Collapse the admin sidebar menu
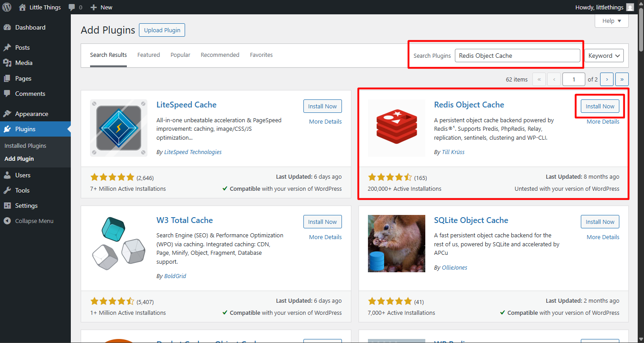644x343 pixels. click(34, 221)
